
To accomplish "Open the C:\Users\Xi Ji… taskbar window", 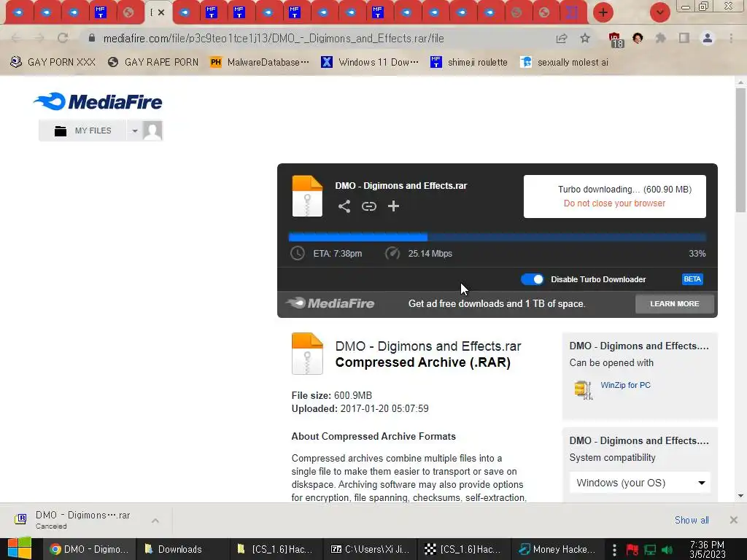I will tap(370, 549).
